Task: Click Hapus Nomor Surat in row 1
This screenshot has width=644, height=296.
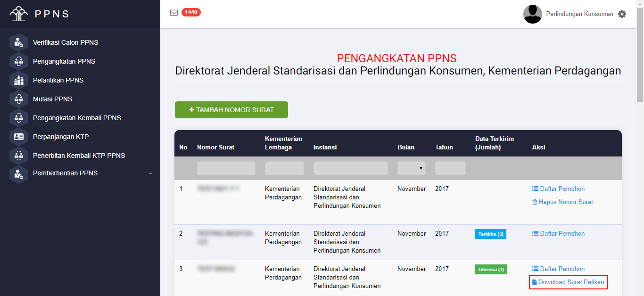Action: coord(562,202)
